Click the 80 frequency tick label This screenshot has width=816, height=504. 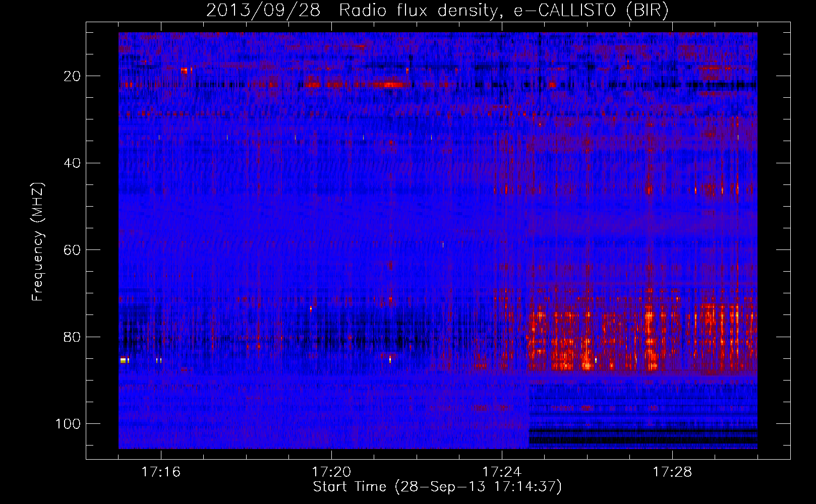72,337
